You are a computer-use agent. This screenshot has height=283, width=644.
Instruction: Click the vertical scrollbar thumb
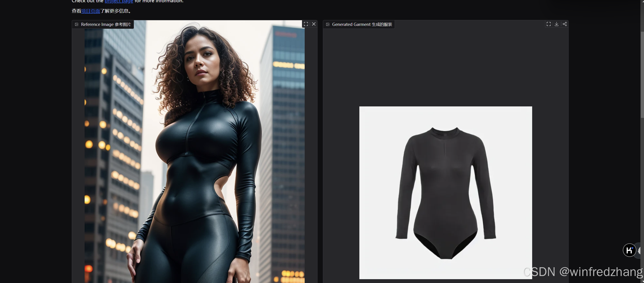point(642,75)
